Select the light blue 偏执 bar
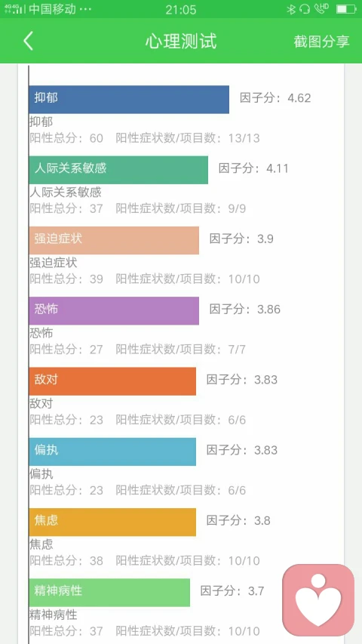This screenshot has width=362, height=644. (x=112, y=451)
